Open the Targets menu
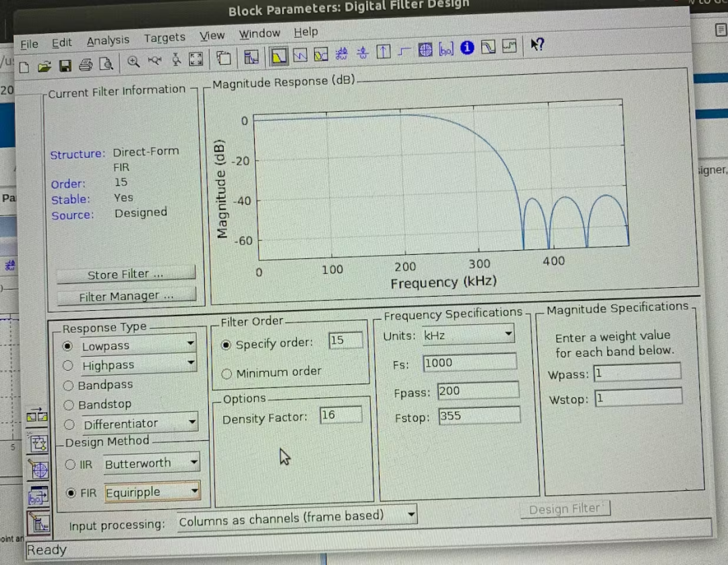728x565 pixels. (164, 38)
